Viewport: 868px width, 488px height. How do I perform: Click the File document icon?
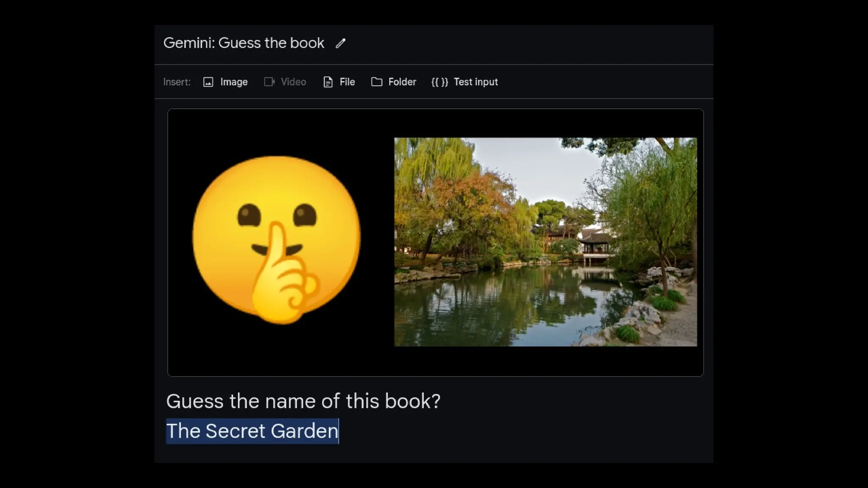[328, 82]
